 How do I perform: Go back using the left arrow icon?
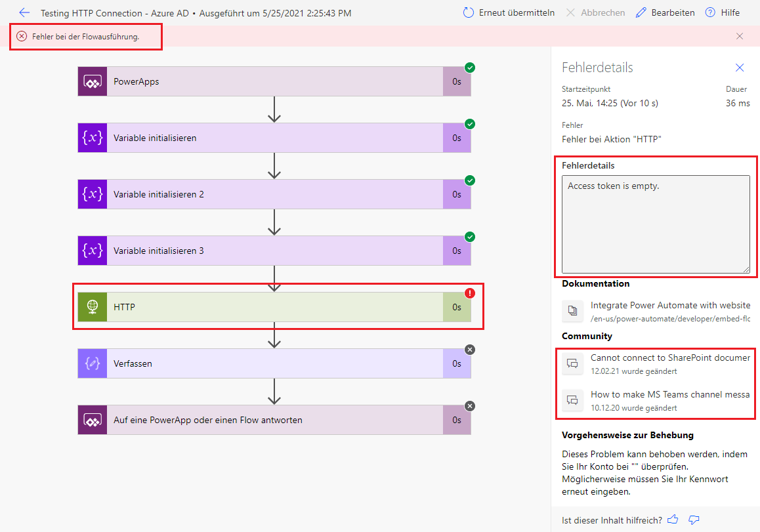point(24,12)
